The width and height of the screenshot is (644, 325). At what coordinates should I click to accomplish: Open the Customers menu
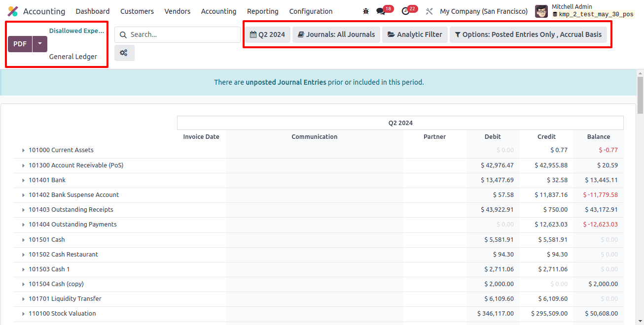[137, 11]
